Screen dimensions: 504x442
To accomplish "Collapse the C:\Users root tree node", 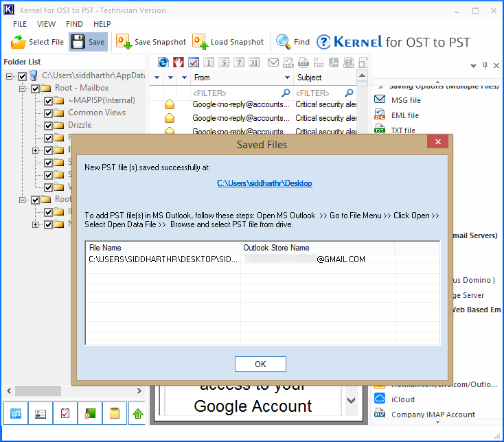I will click(9, 76).
